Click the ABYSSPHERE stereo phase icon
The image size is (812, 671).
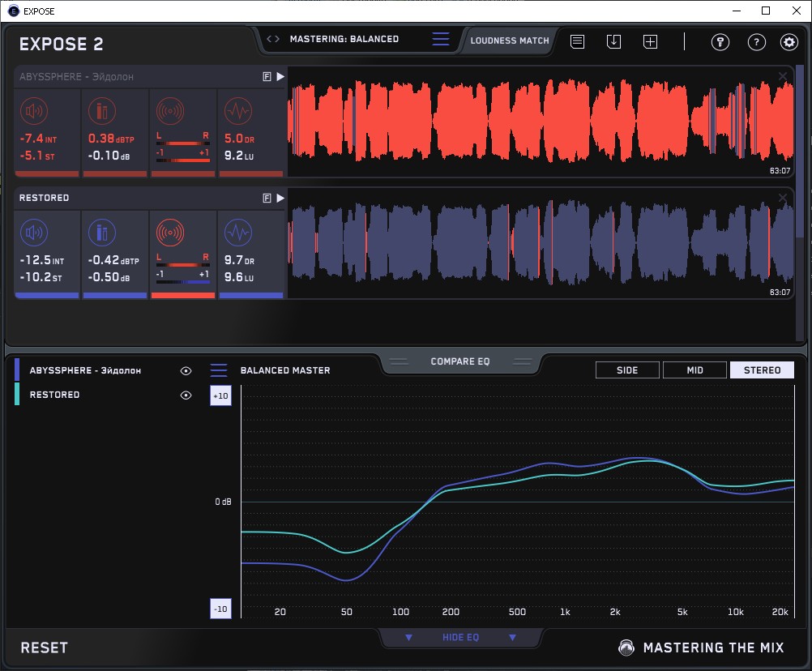coord(170,111)
